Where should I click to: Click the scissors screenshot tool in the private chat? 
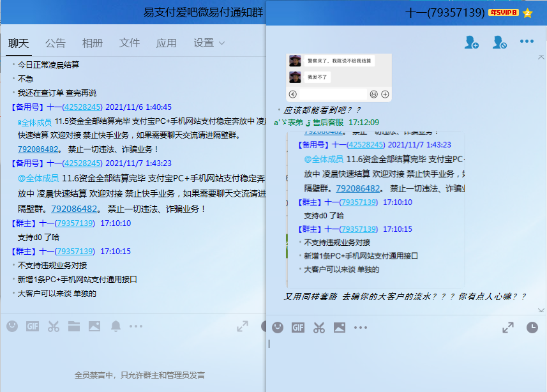[x=319, y=328]
